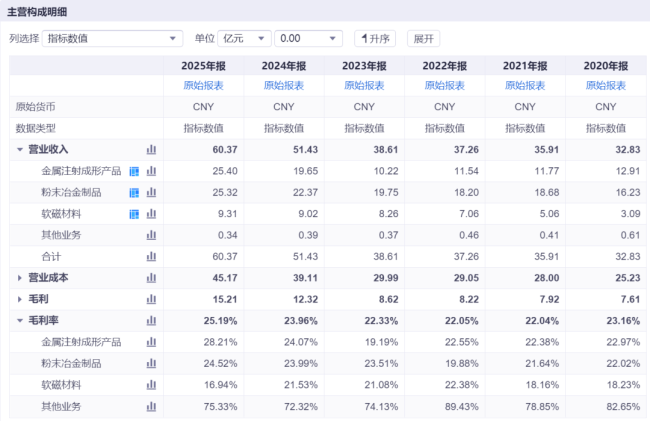Select CNY currency cell under 2025年报
This screenshot has height=421, width=650.
(204, 107)
